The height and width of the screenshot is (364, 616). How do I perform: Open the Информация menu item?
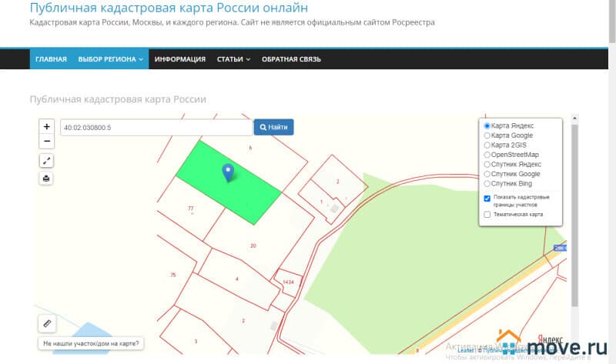[x=179, y=59]
